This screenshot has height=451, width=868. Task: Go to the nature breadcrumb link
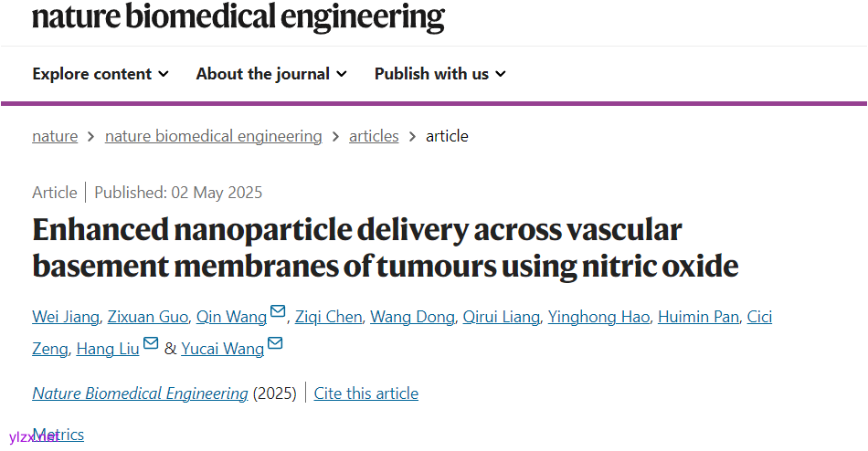click(x=55, y=136)
